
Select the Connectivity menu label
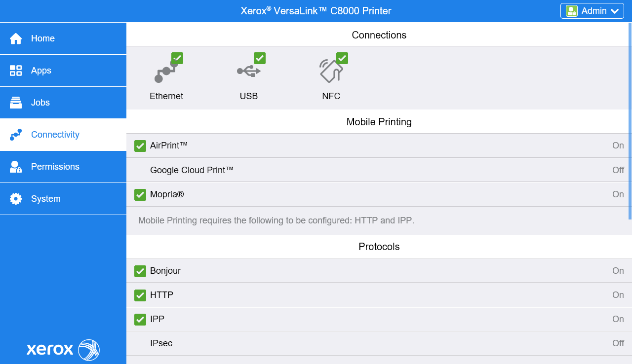pyautogui.click(x=55, y=135)
